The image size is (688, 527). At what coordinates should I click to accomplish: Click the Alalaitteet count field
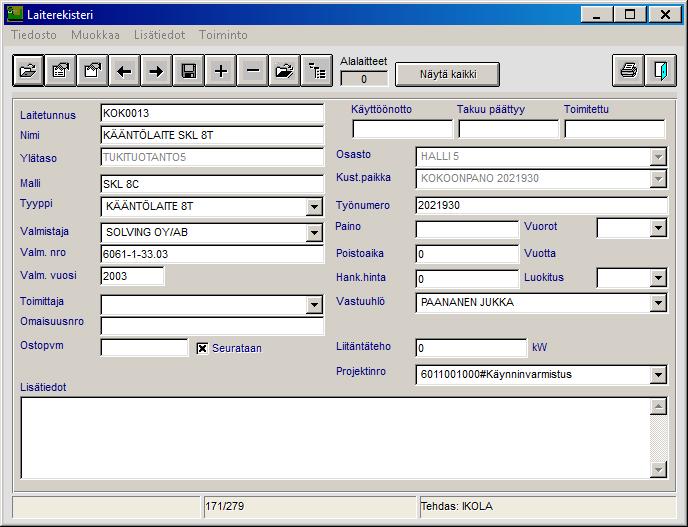click(x=364, y=79)
